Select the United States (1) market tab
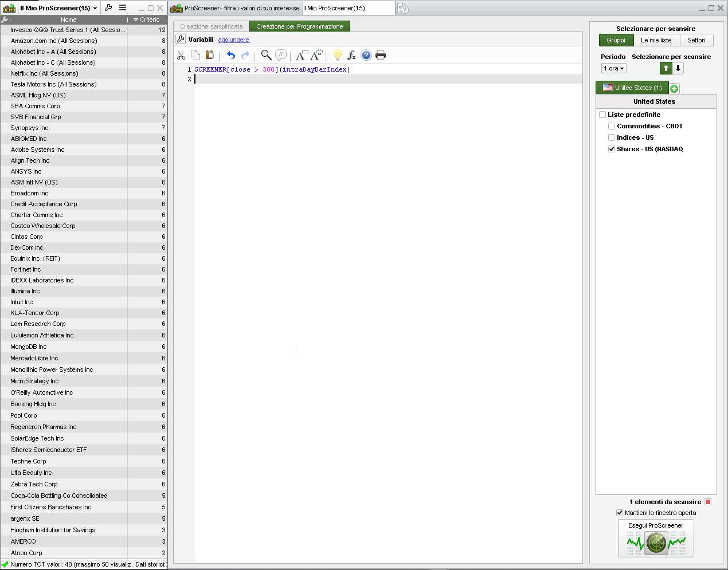The image size is (728, 570). 632,88
